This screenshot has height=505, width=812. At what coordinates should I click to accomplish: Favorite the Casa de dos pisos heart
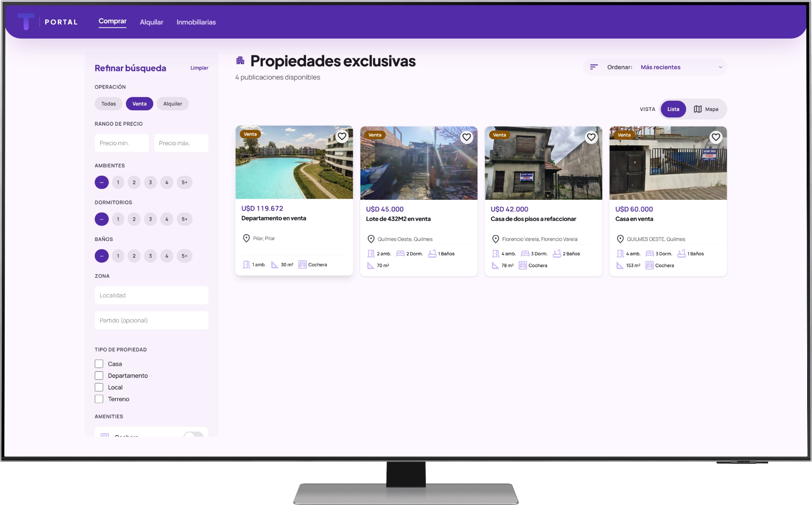(x=591, y=137)
